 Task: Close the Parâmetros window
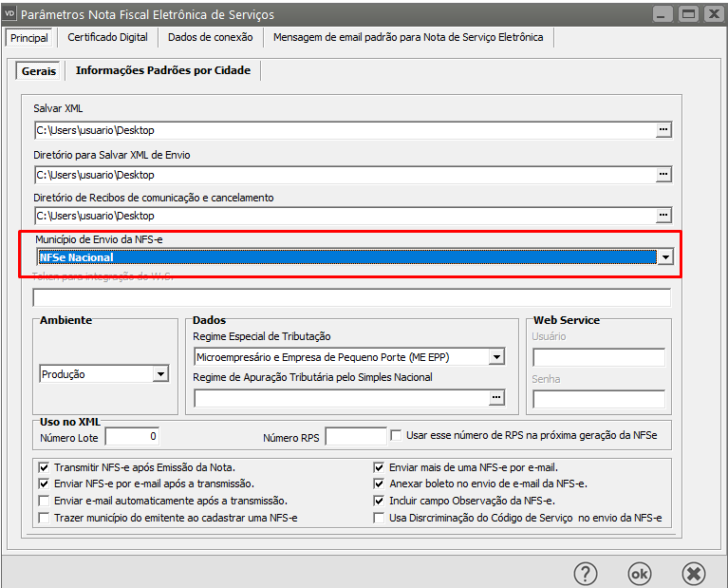714,14
